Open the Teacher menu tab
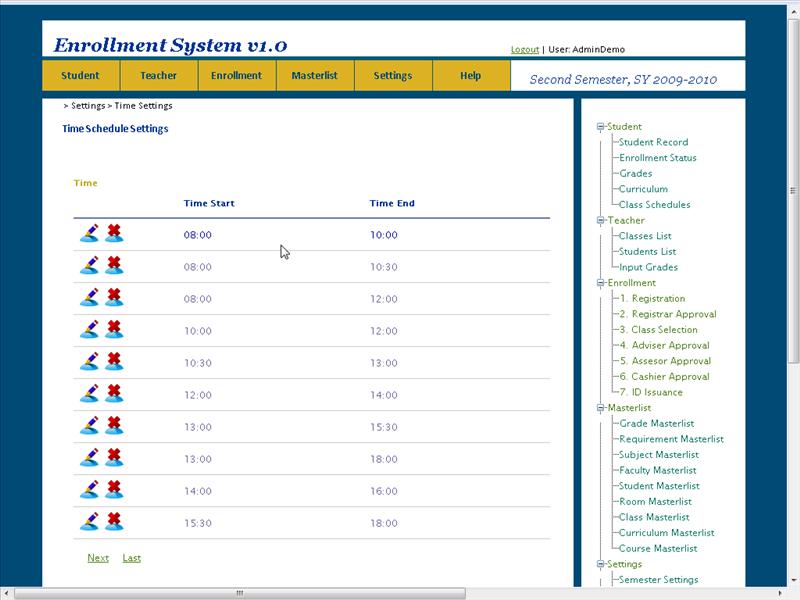 [159, 76]
